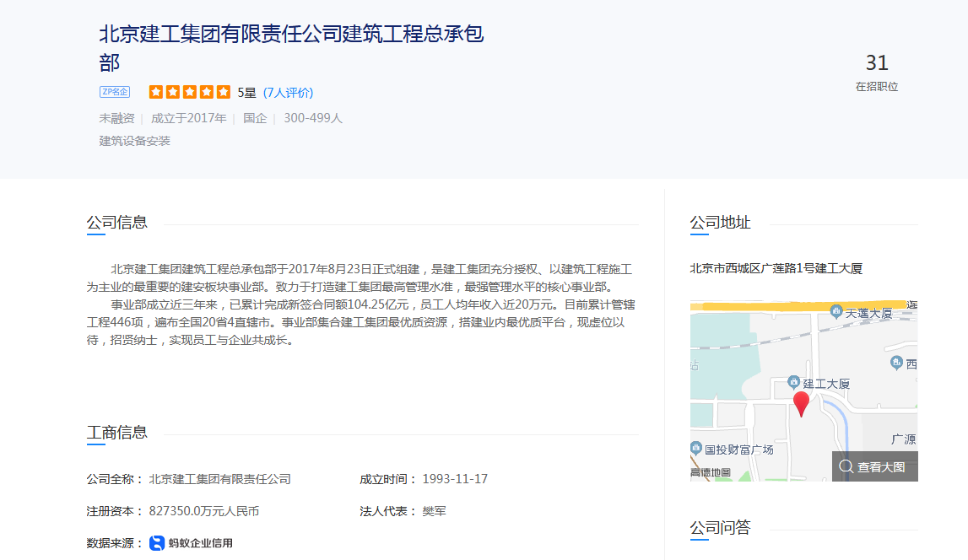
Task: Click the 公司地址 section heading
Action: pos(720,222)
